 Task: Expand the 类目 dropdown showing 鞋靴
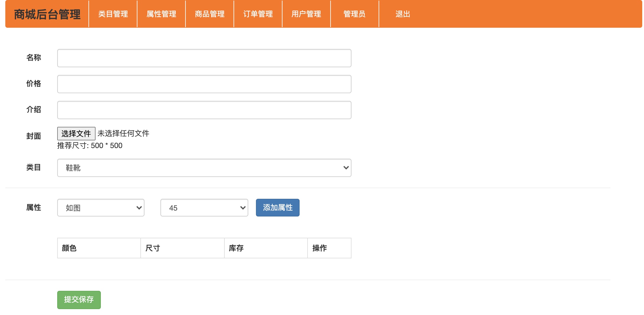tap(204, 168)
